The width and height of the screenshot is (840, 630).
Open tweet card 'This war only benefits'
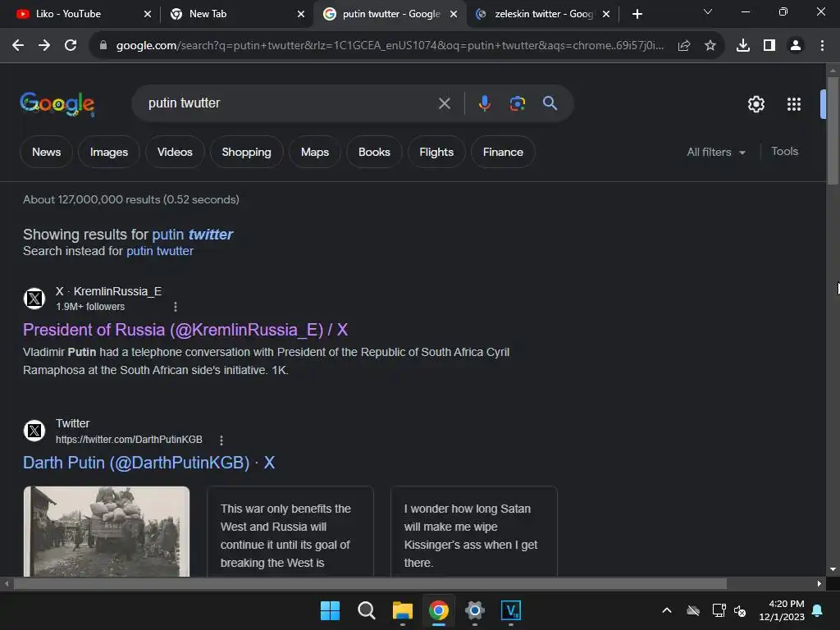click(290, 532)
